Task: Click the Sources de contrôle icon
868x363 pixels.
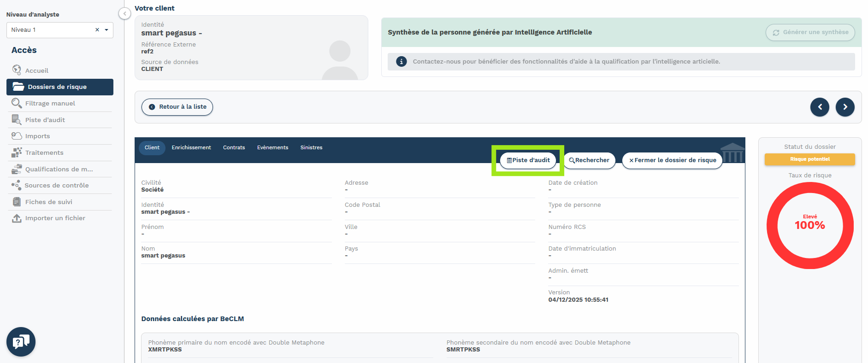Action: pos(17,185)
